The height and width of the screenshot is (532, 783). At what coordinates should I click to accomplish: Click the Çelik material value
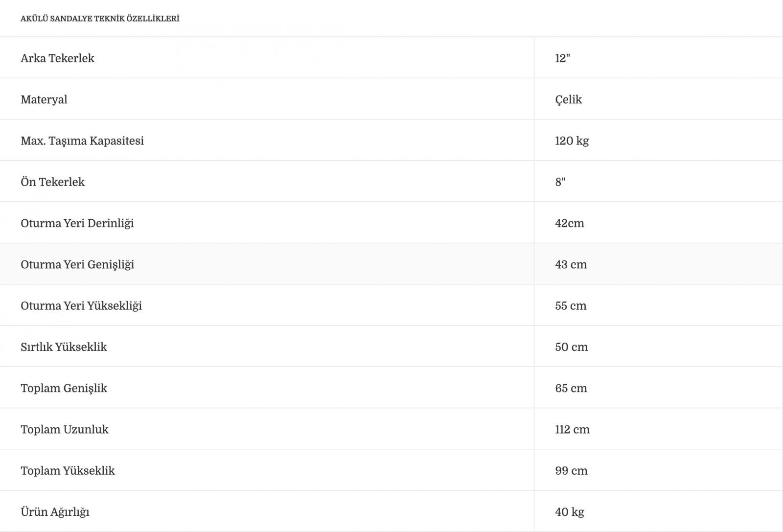pyautogui.click(x=568, y=99)
